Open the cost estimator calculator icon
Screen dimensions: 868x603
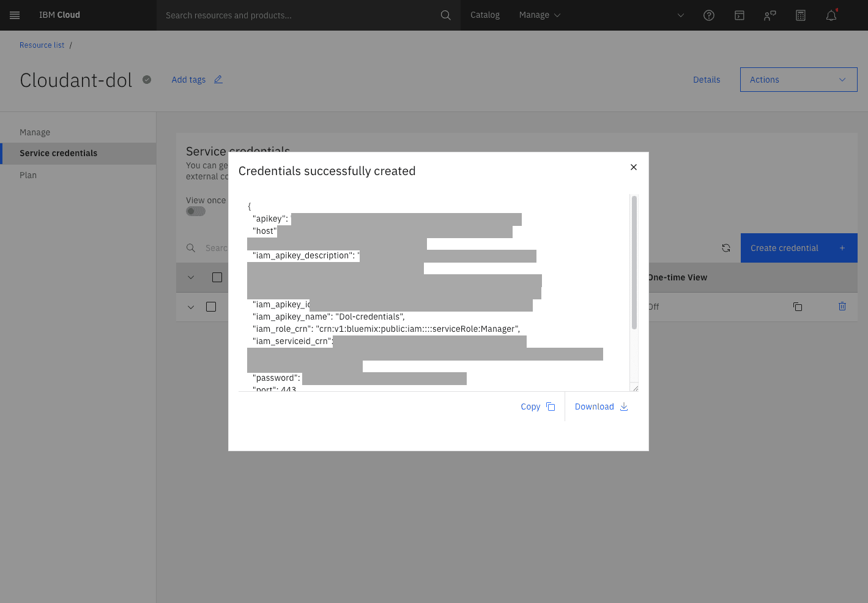pyautogui.click(x=801, y=15)
